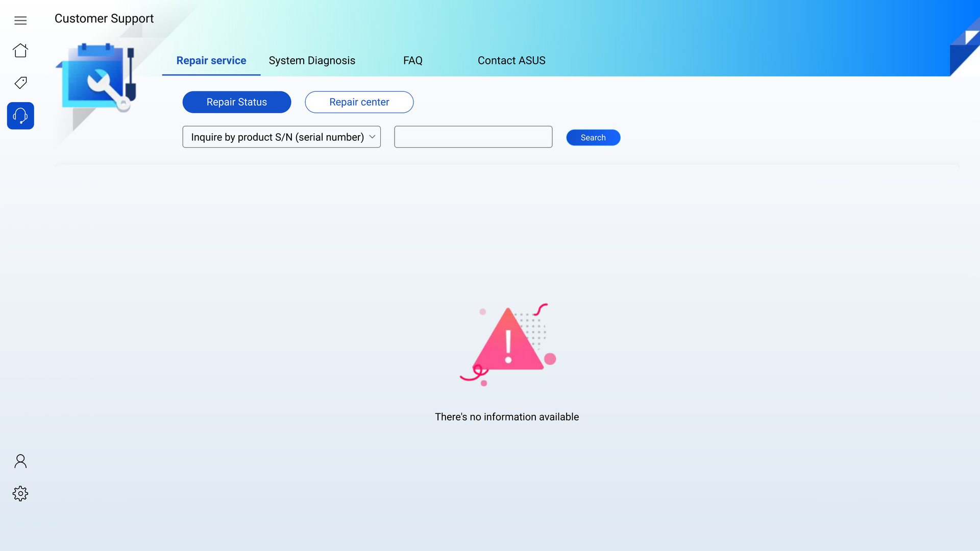Switch to the Repair service tab
The width and height of the screenshot is (980, 551).
(211, 61)
